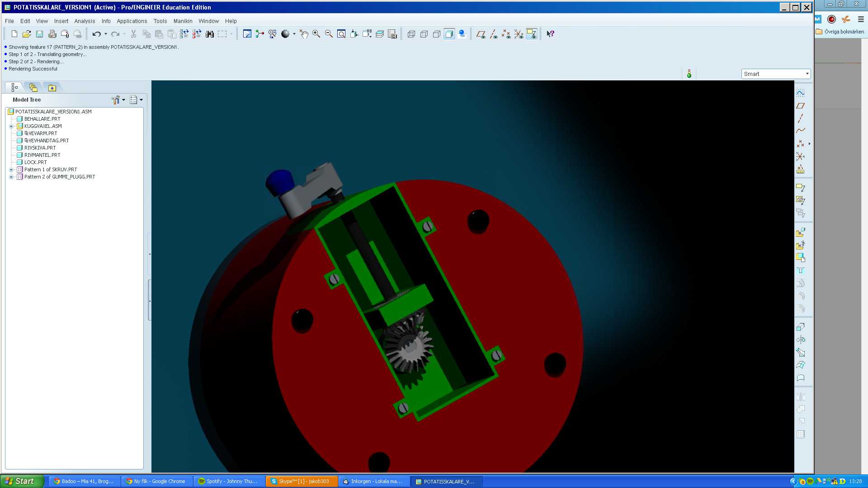The height and width of the screenshot is (488, 868).
Task: Expand Pattern 2 of GUMMI_PLUGG.PRT
Action: [x=11, y=177]
